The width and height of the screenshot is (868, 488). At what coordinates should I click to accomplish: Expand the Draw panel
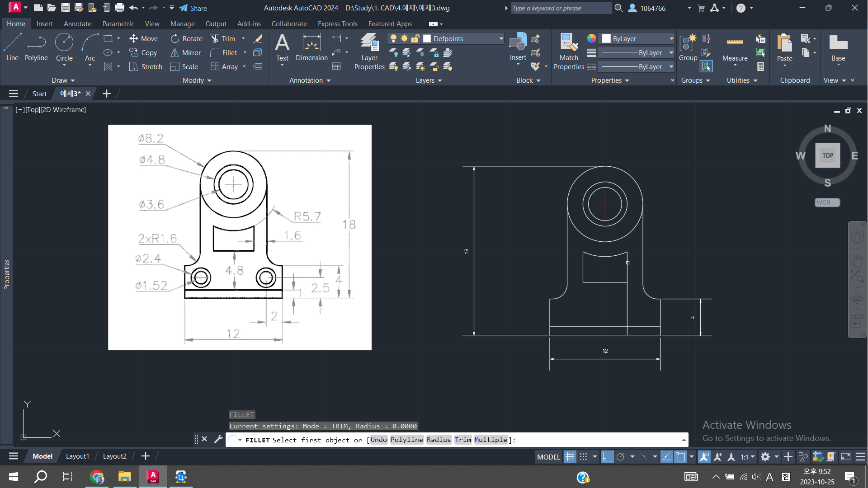click(63, 80)
